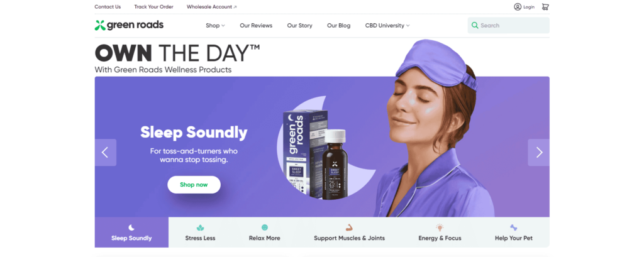Click the Stress Less leaf icon
The height and width of the screenshot is (257, 644).
[x=200, y=227]
